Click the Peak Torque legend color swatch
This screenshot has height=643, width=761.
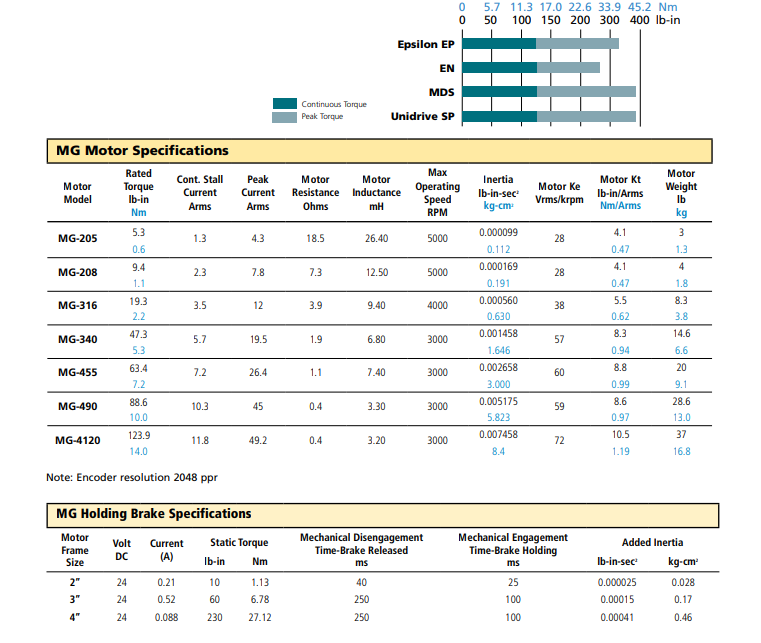click(285, 117)
